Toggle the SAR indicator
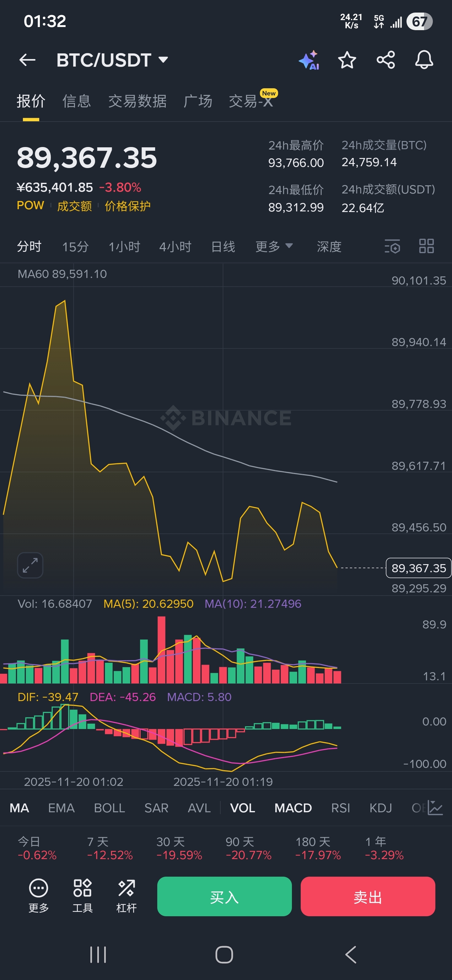 coord(156,808)
